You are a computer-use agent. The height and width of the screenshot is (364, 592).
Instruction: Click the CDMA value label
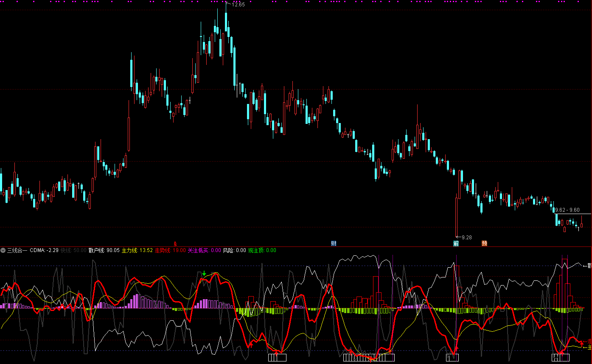pyautogui.click(x=44, y=250)
